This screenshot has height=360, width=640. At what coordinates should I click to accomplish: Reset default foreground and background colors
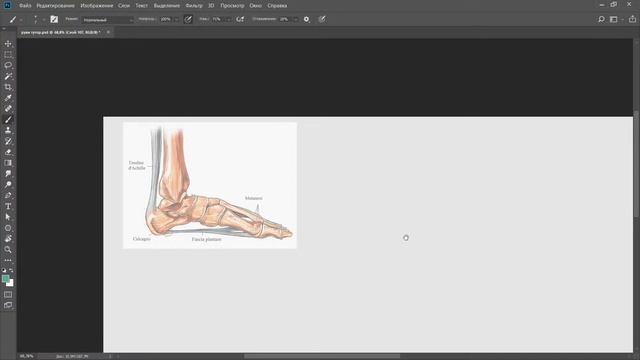(4, 270)
